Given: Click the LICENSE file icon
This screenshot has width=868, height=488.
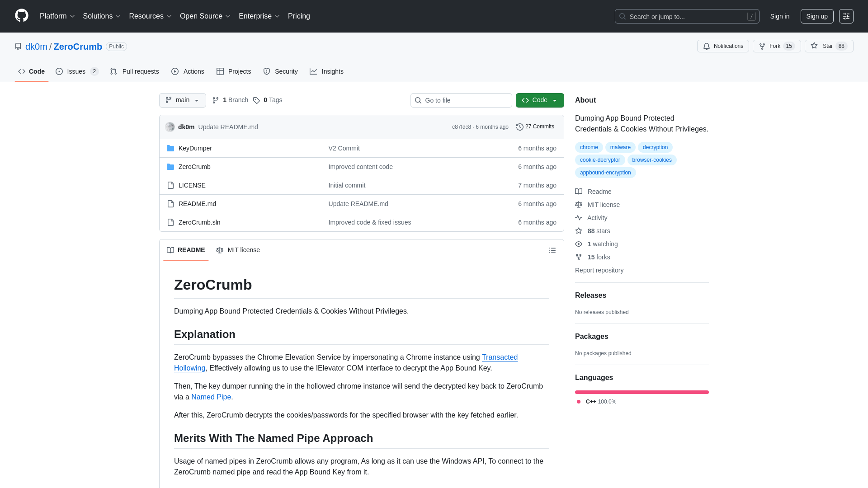Looking at the screenshot, I should point(170,185).
